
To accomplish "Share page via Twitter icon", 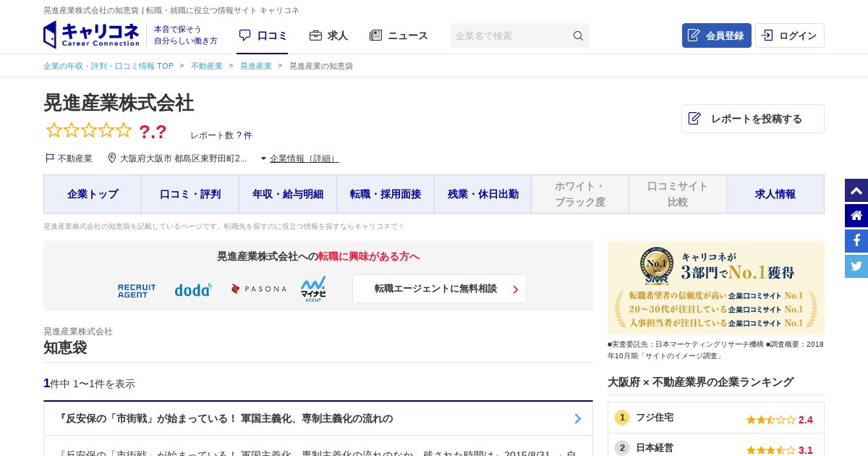I will [x=856, y=266].
